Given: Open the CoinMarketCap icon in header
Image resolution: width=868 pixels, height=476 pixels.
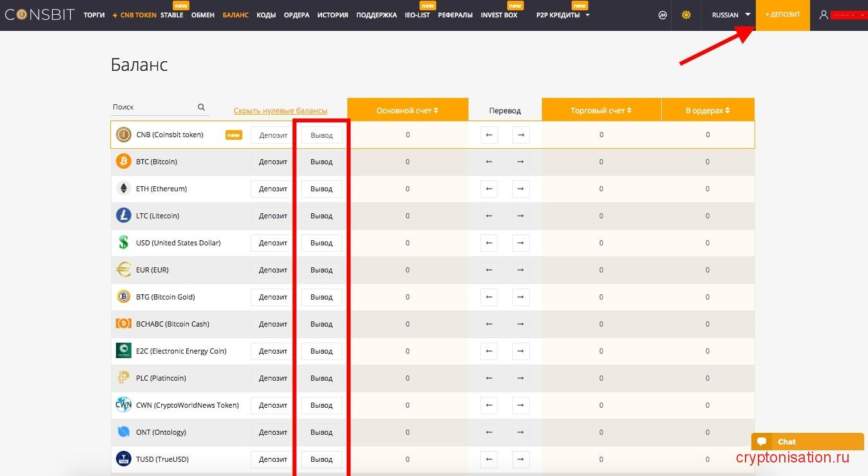Looking at the screenshot, I should (662, 15).
